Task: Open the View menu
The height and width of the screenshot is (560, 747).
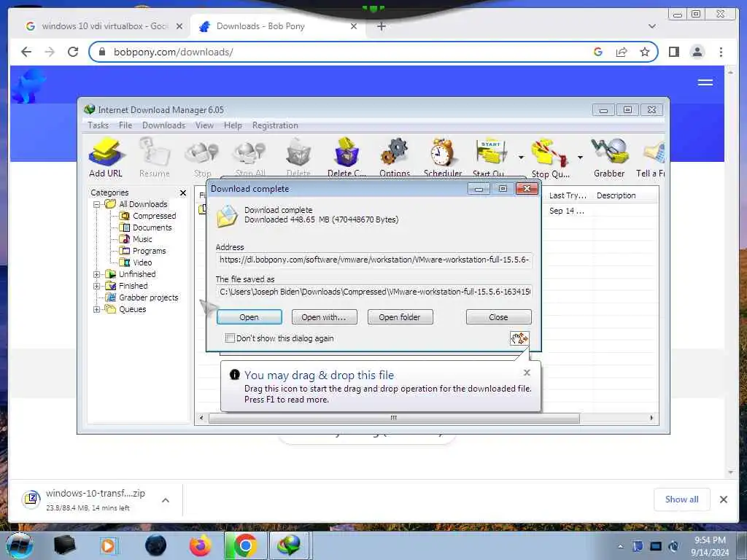Action: 204,125
